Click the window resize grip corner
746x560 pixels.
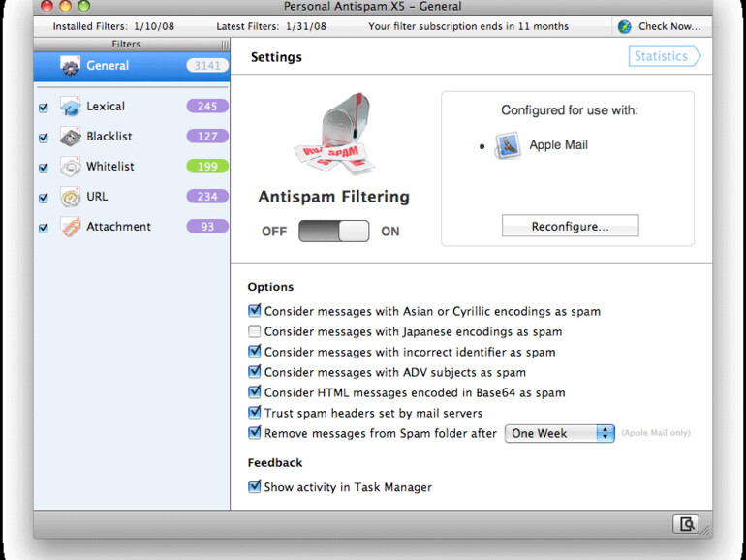click(x=705, y=530)
